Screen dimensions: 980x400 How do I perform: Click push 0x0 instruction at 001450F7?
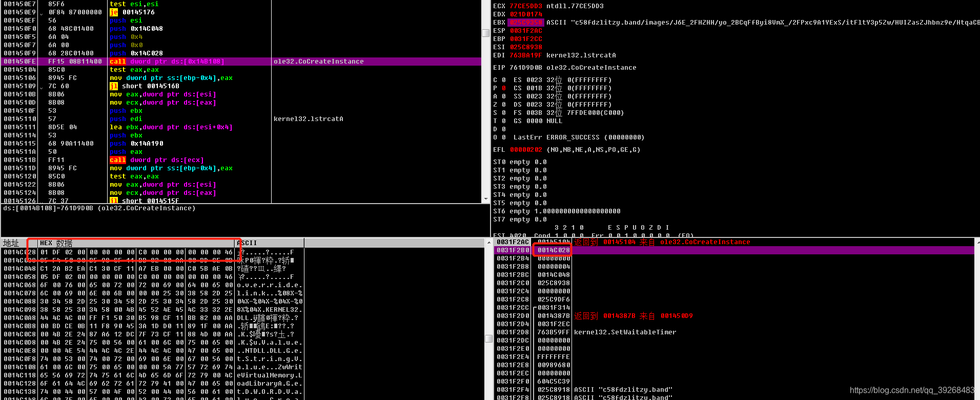126,45
